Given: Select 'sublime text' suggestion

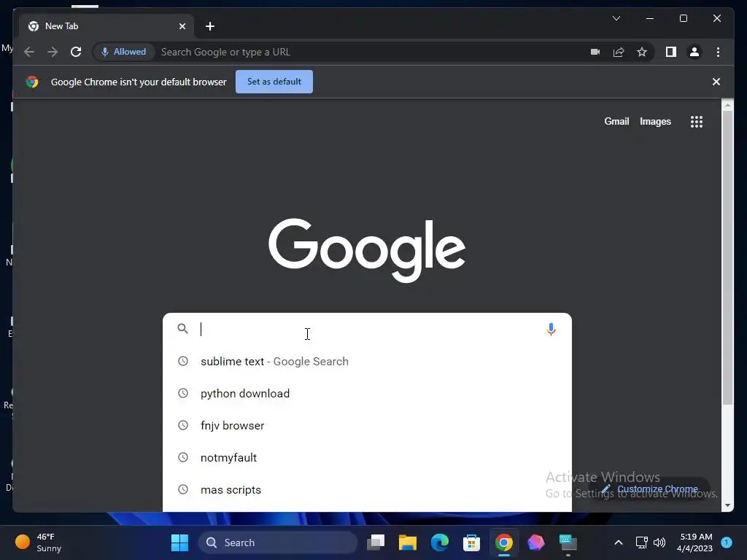Looking at the screenshot, I should pos(367,362).
